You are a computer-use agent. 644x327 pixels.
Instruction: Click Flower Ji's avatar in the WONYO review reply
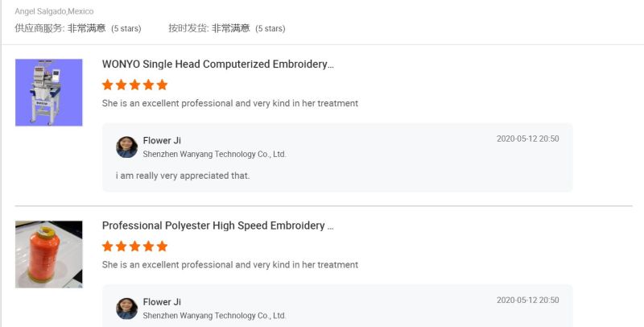tap(127, 147)
